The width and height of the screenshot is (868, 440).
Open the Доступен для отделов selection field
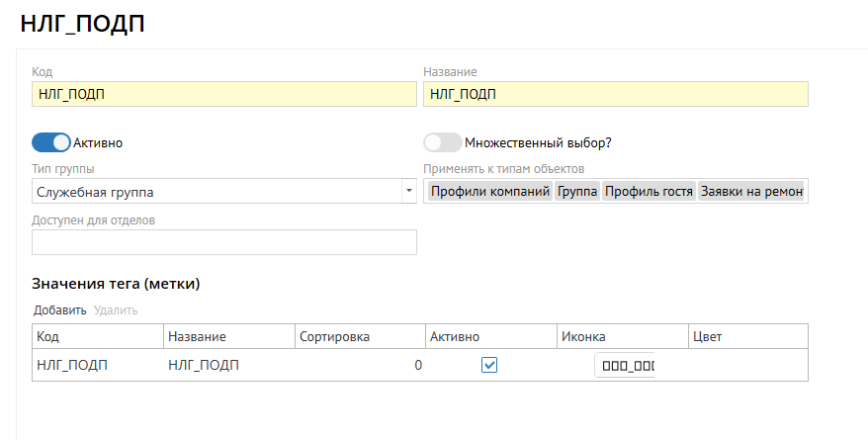coord(224,242)
